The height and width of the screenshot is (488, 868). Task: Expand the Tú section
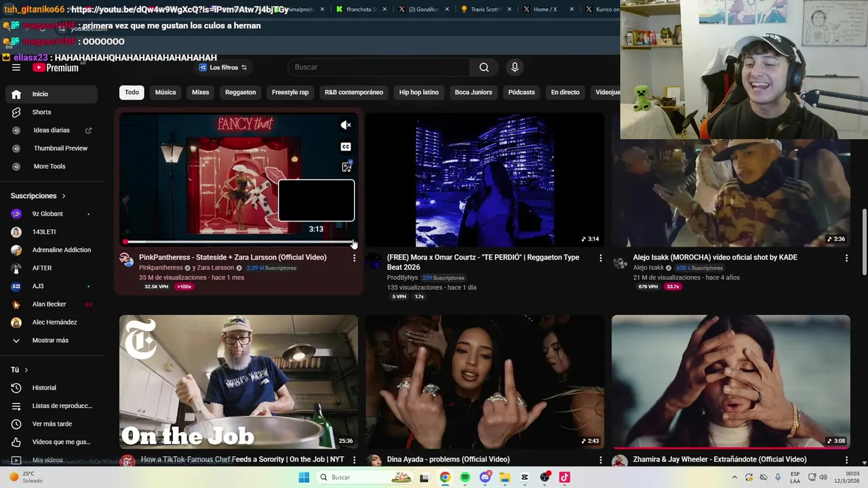click(20, 370)
